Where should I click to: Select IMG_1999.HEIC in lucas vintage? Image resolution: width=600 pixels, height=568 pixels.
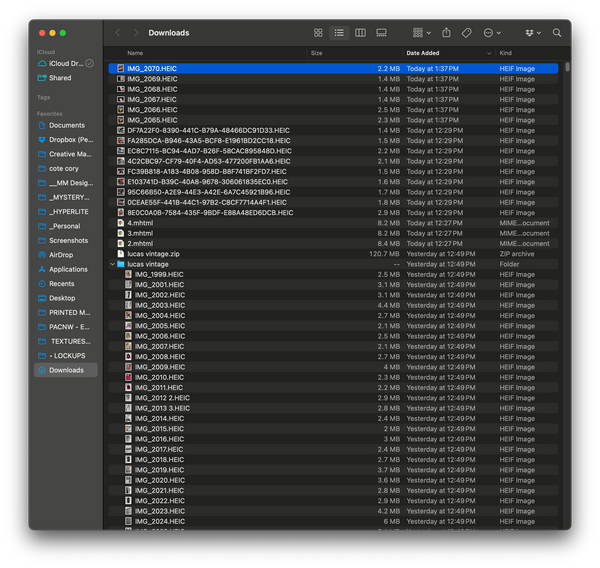(x=333, y=274)
